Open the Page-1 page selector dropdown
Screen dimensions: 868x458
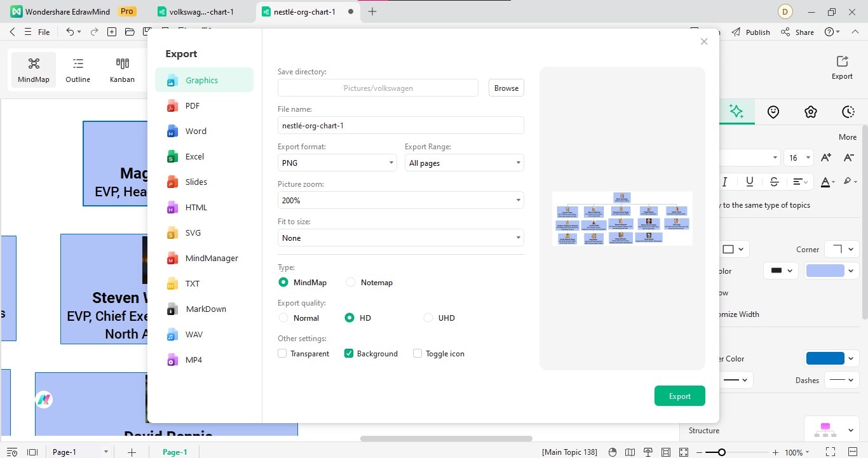click(x=80, y=452)
